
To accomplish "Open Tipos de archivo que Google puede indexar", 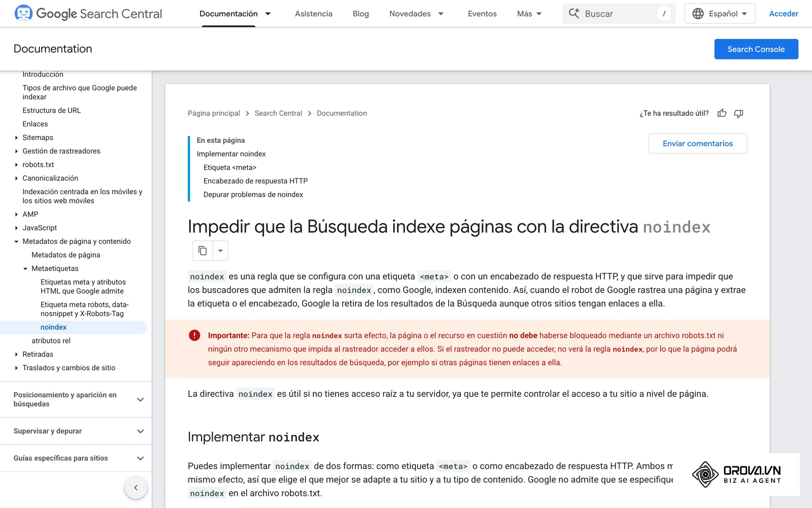I will (x=80, y=92).
